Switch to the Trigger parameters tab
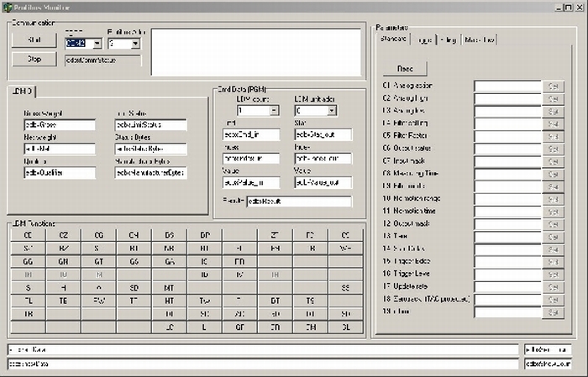 (x=424, y=39)
